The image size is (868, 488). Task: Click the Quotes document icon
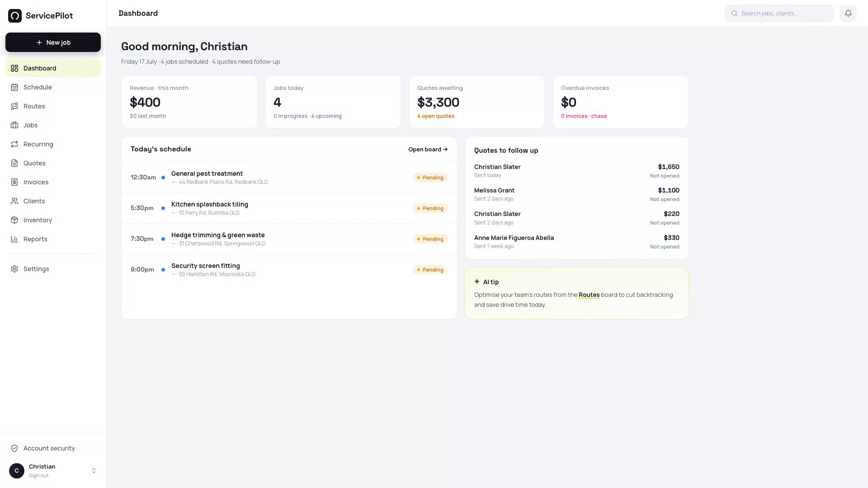coord(14,163)
